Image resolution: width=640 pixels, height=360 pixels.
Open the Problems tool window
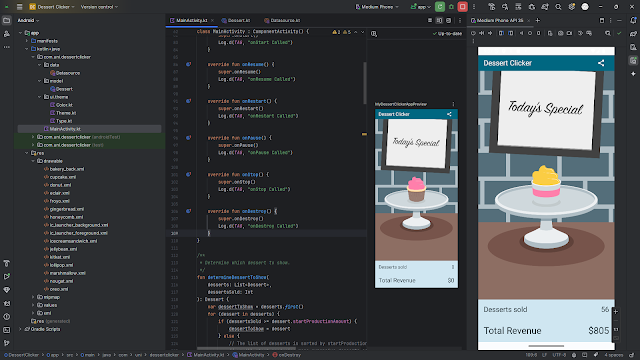click(7, 317)
